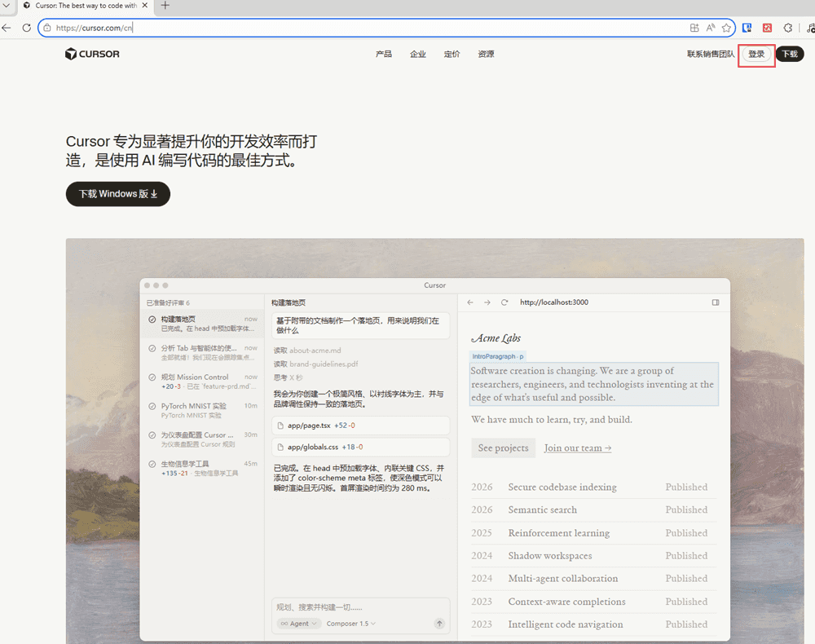Open the Composer 1.5 model dropdown
This screenshot has width=815, height=644.
tap(351, 624)
